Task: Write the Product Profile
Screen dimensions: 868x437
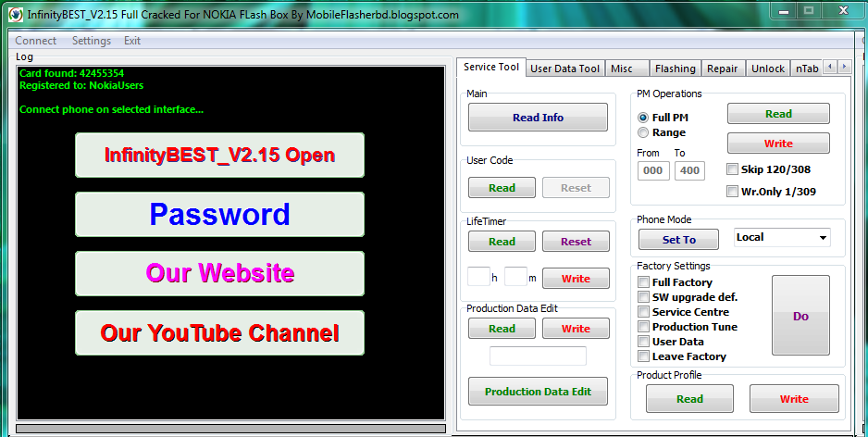Action: pos(794,399)
